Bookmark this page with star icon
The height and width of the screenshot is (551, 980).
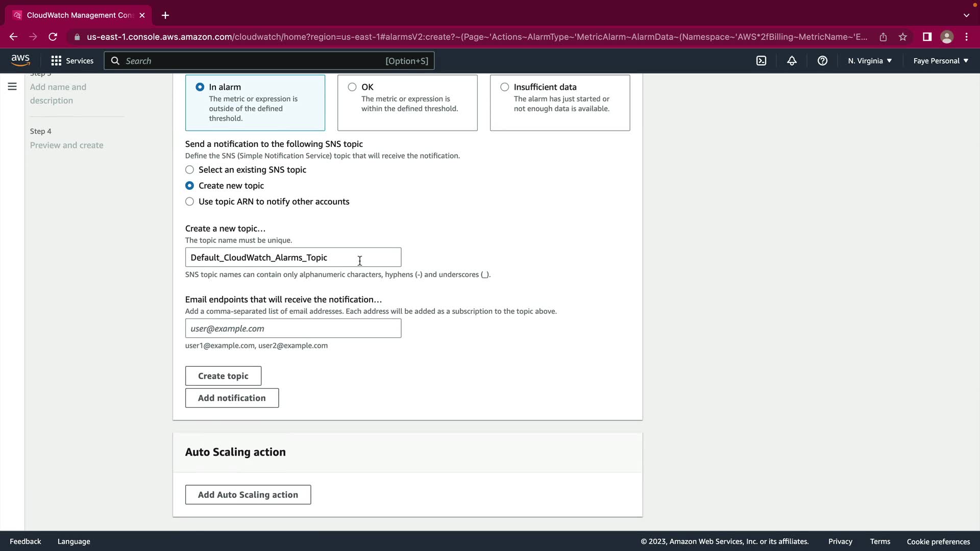[x=903, y=37]
